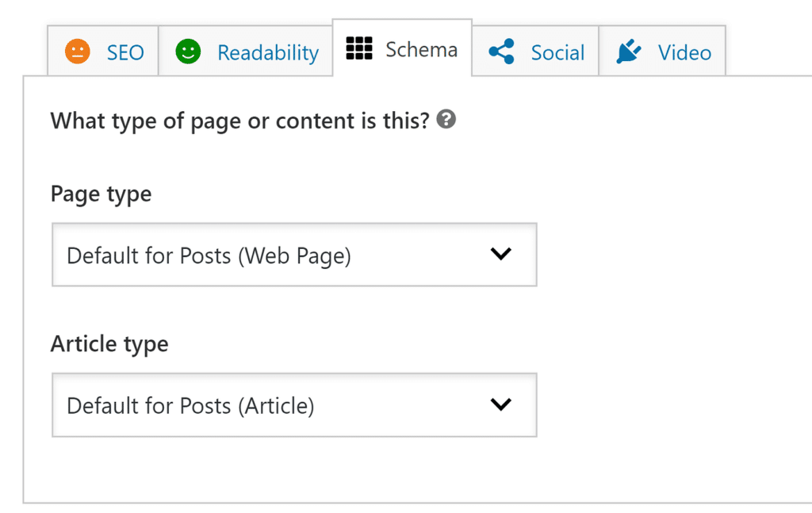Viewport: 812px width, 513px height.
Task: Click the Default for Posts (Article) value
Action: (189, 405)
